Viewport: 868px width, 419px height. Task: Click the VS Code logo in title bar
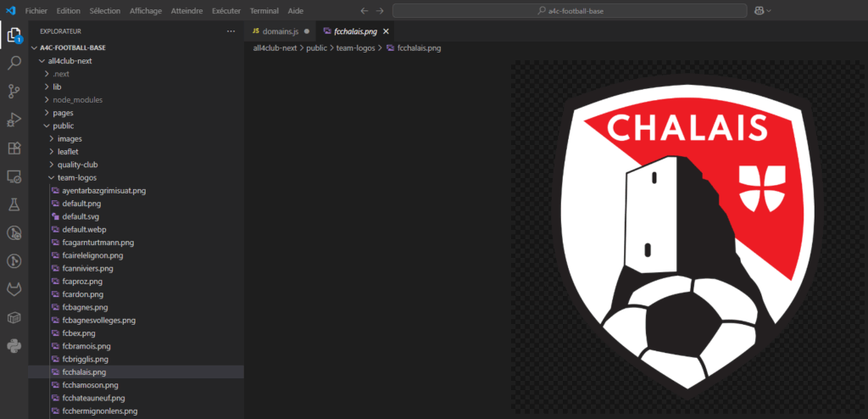pos(10,10)
